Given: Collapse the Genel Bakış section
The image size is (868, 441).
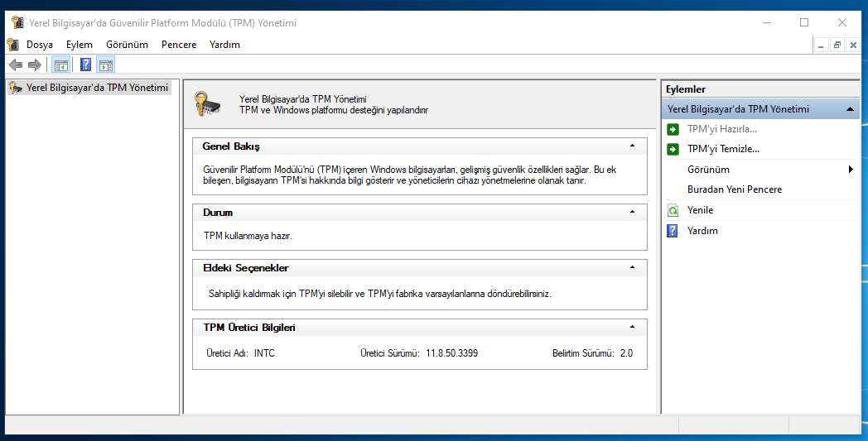Looking at the screenshot, I should pos(632,146).
